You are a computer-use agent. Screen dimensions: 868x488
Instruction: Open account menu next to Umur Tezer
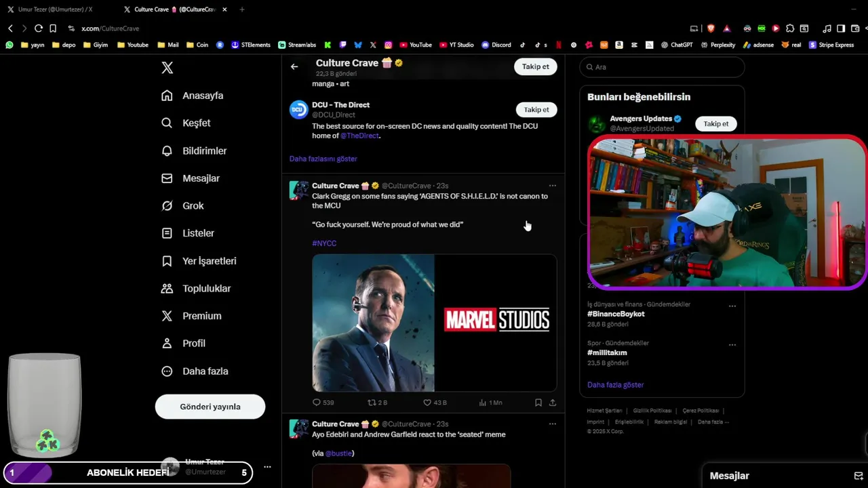(x=267, y=467)
